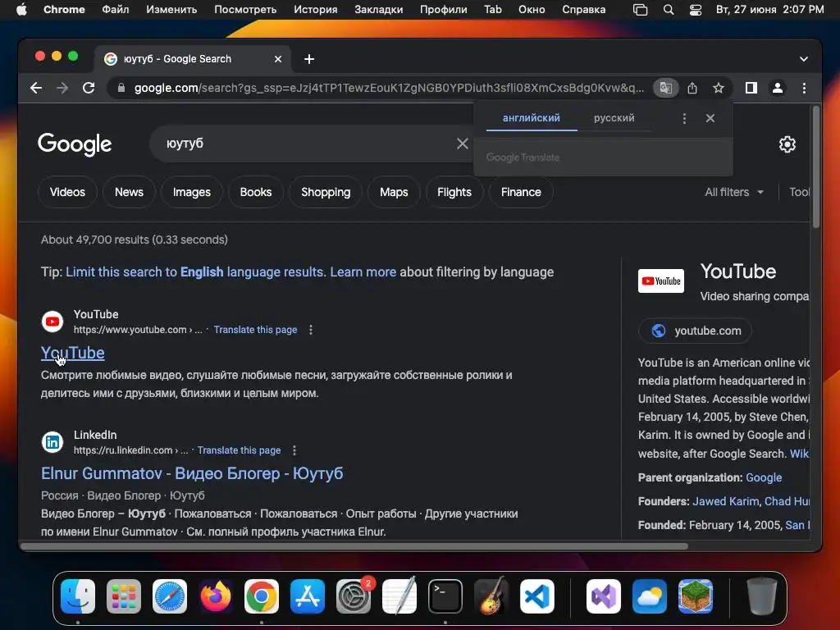Open App Store from the dock
This screenshot has width=840, height=630.
(308, 596)
